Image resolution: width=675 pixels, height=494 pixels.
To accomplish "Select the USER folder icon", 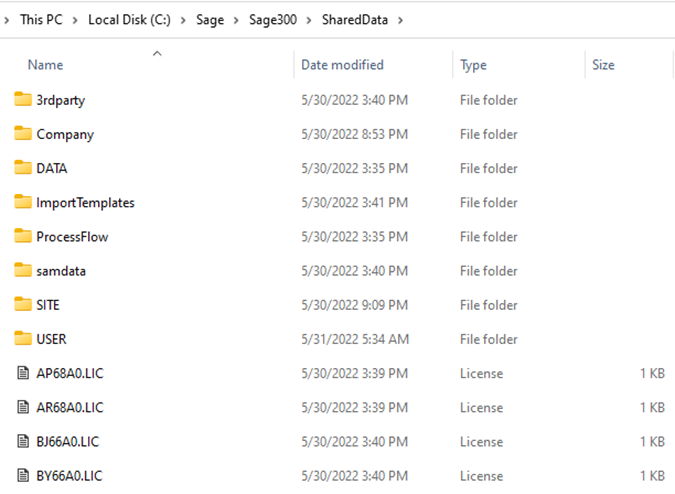I will pos(24,339).
